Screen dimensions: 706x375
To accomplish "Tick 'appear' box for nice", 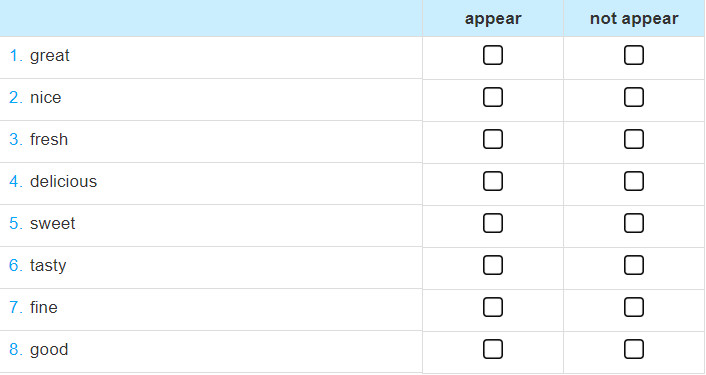I will [493, 97].
